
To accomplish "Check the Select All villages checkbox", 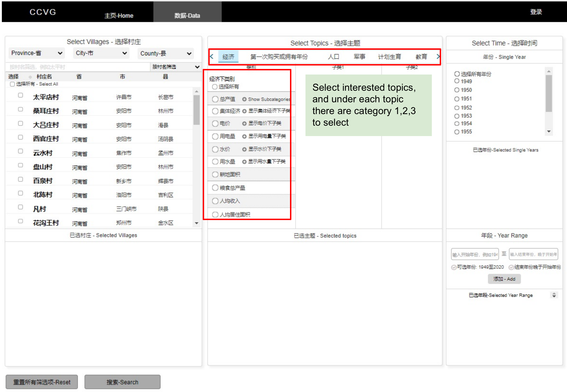I will coord(12,84).
